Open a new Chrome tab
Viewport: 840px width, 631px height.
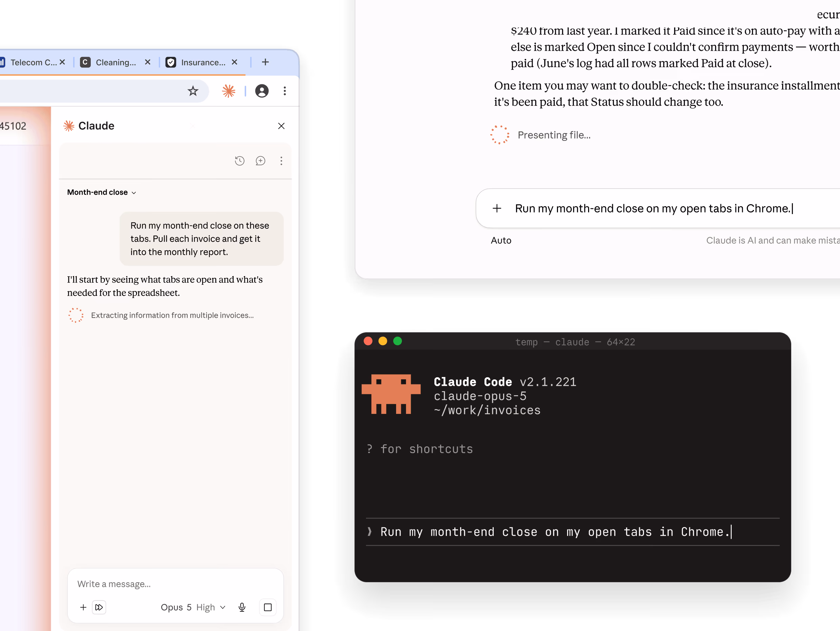(x=265, y=62)
